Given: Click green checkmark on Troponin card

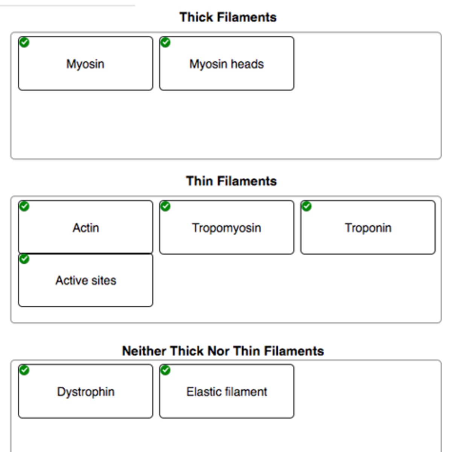Looking at the screenshot, I should (306, 206).
